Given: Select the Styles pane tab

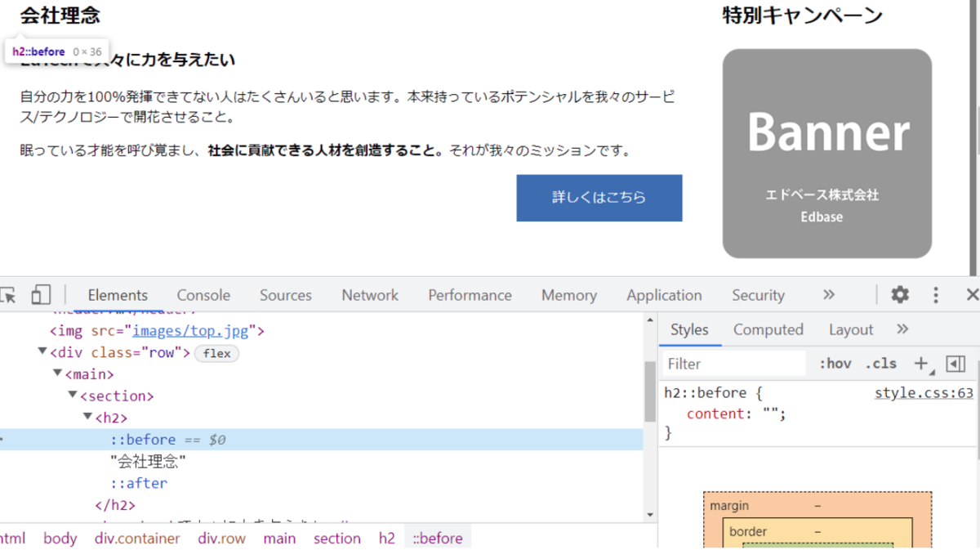Looking at the screenshot, I should (x=689, y=329).
